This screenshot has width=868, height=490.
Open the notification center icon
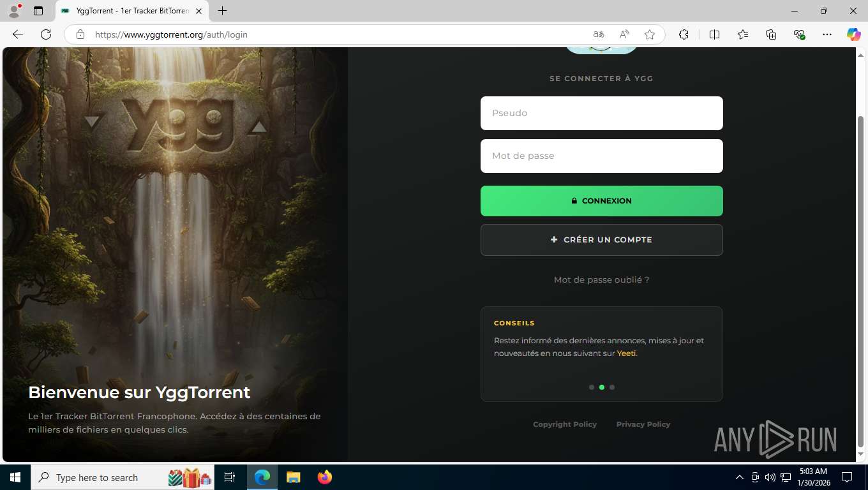click(x=847, y=477)
